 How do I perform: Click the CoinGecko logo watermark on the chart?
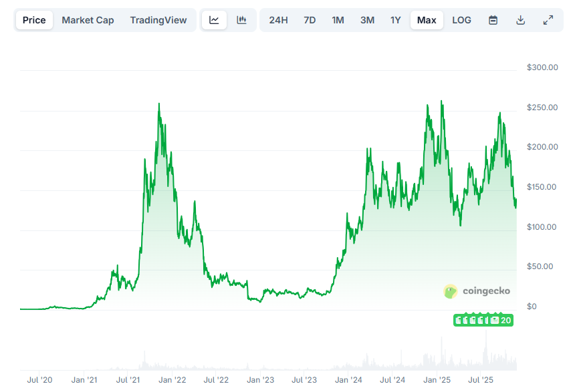[477, 290]
